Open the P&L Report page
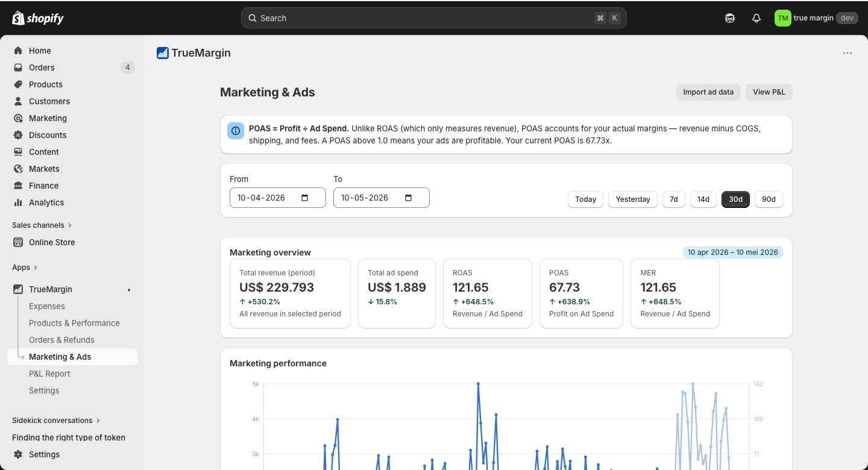Viewport: 868px width, 470px height. point(49,374)
